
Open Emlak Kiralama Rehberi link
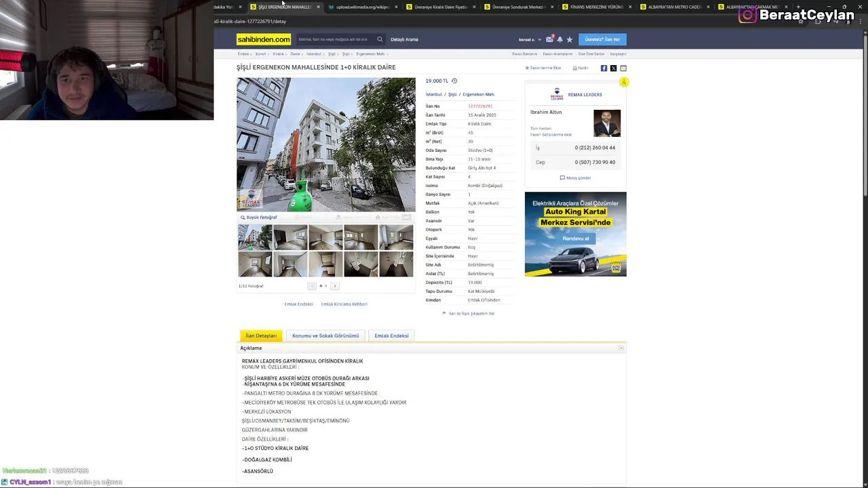coord(344,304)
